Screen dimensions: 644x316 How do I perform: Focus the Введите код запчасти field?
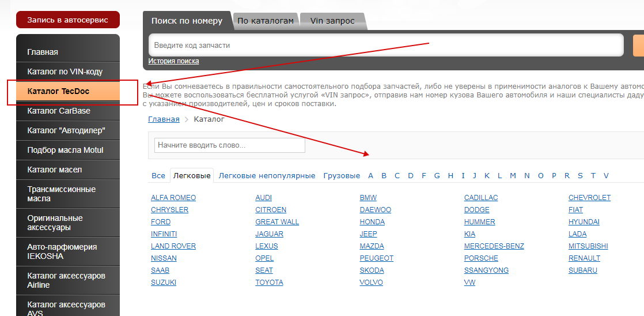(x=386, y=45)
